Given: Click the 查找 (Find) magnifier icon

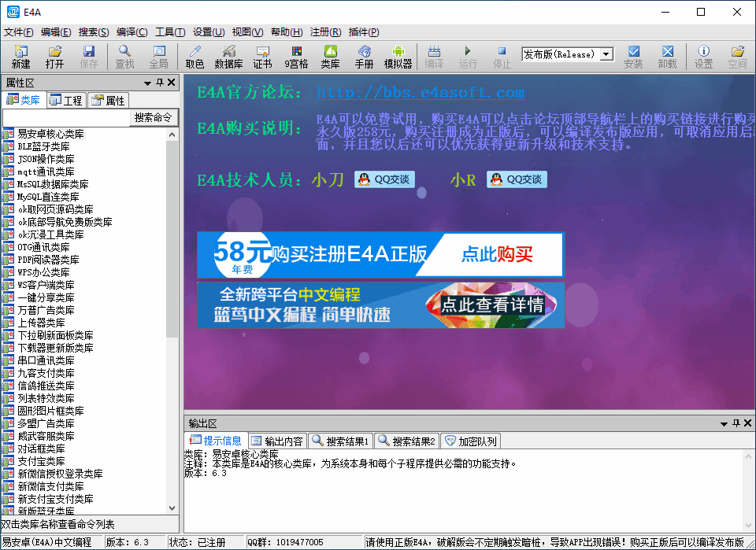Looking at the screenshot, I should 124,57.
